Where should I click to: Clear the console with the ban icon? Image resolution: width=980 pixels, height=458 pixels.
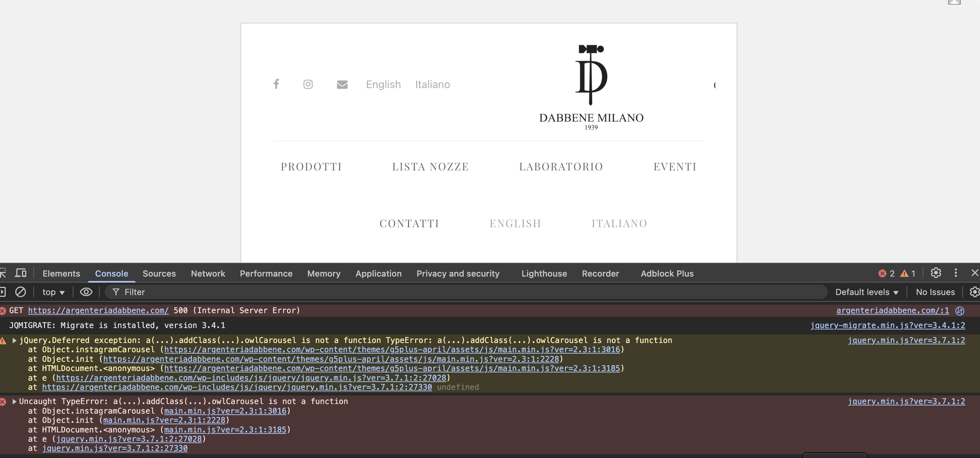pos(21,292)
